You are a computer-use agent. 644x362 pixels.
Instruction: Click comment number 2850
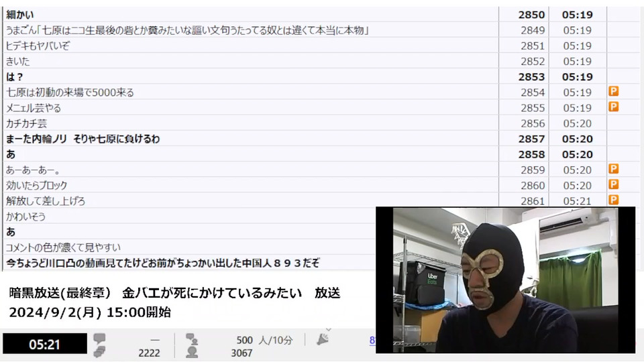[531, 15]
